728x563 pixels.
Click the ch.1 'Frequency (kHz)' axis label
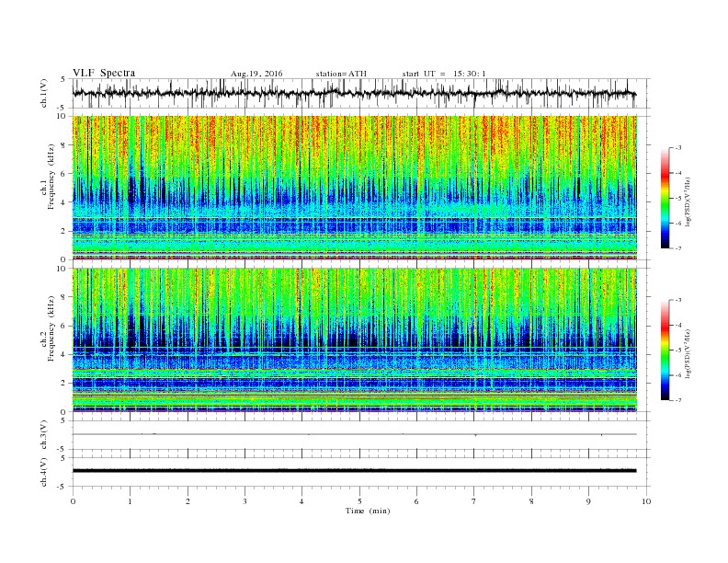pyautogui.click(x=51, y=177)
